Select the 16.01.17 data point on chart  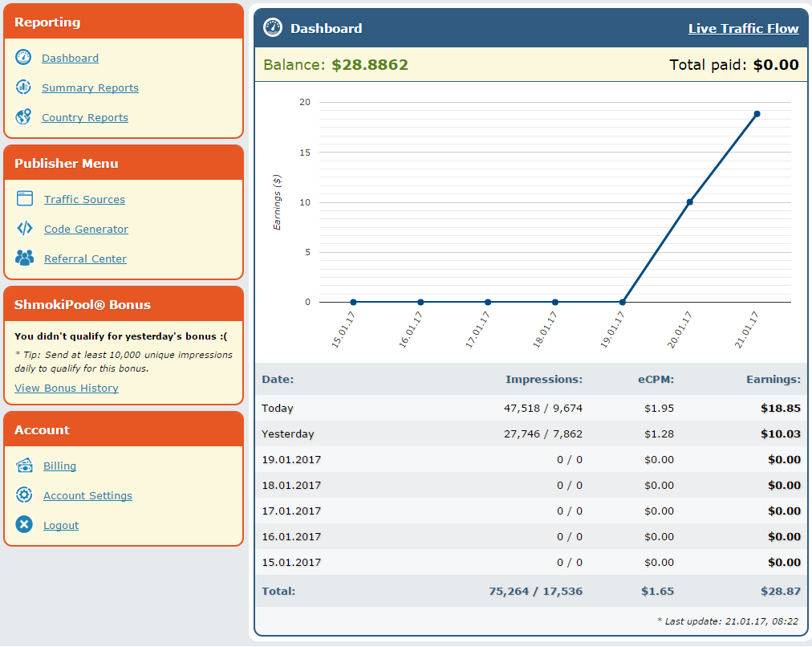click(420, 302)
